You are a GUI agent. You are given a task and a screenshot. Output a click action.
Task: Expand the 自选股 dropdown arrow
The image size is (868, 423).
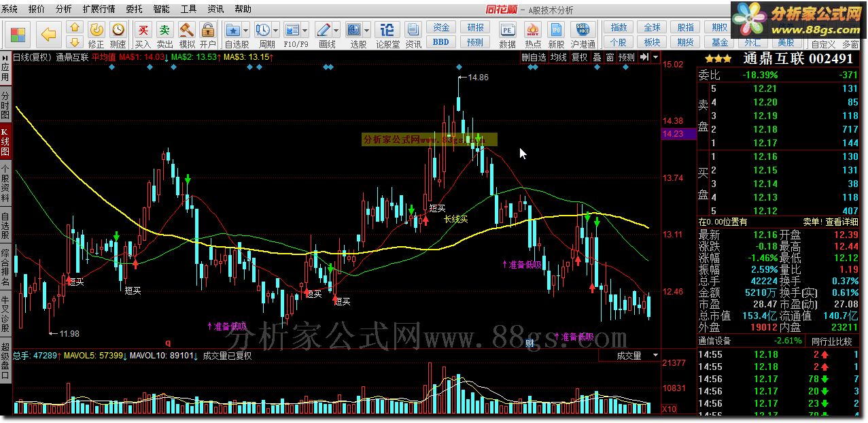245,31
